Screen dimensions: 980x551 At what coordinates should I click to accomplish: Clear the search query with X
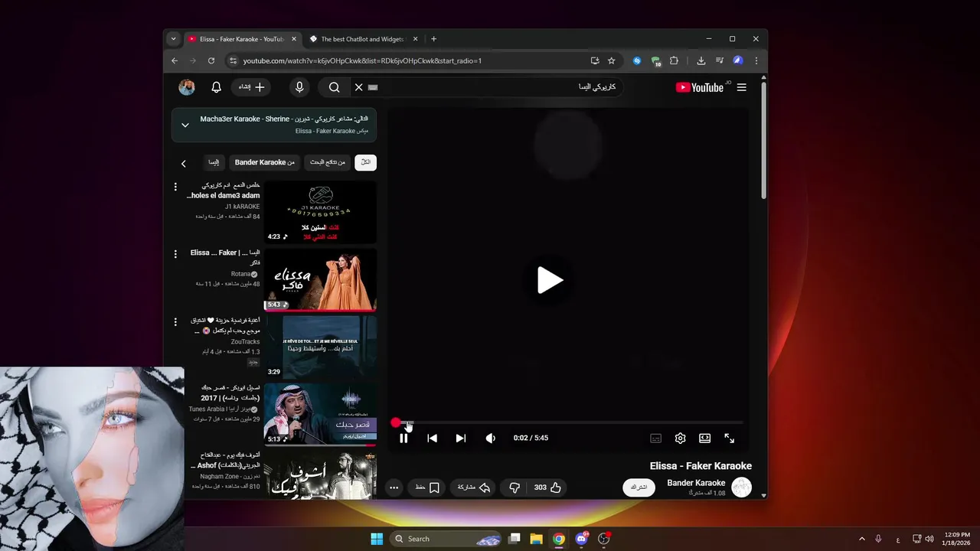click(x=358, y=87)
